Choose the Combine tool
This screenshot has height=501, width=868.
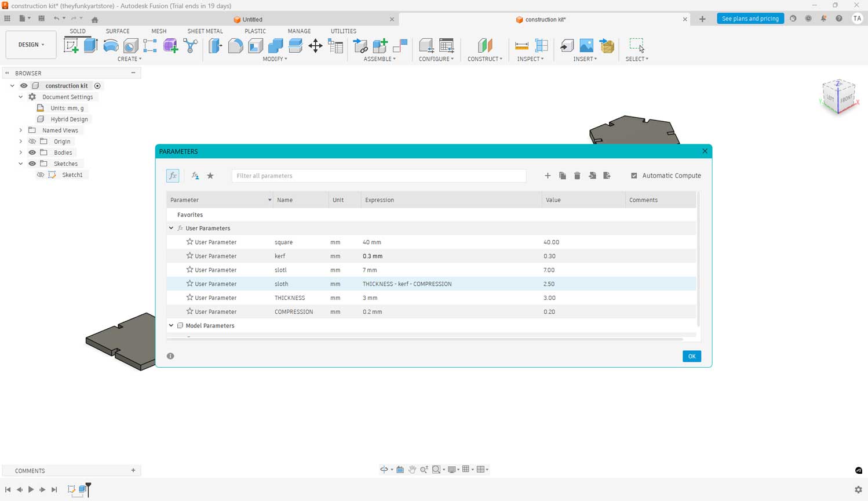275,45
